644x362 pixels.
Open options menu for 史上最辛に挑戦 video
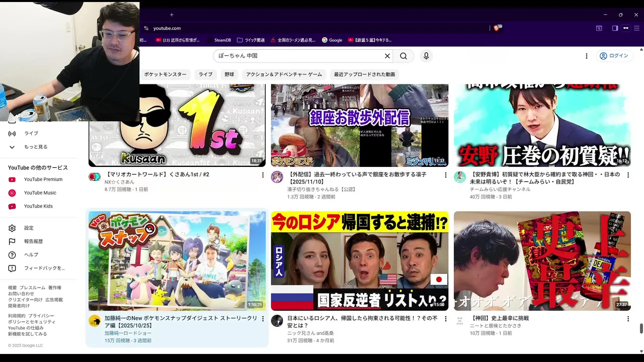(x=628, y=319)
